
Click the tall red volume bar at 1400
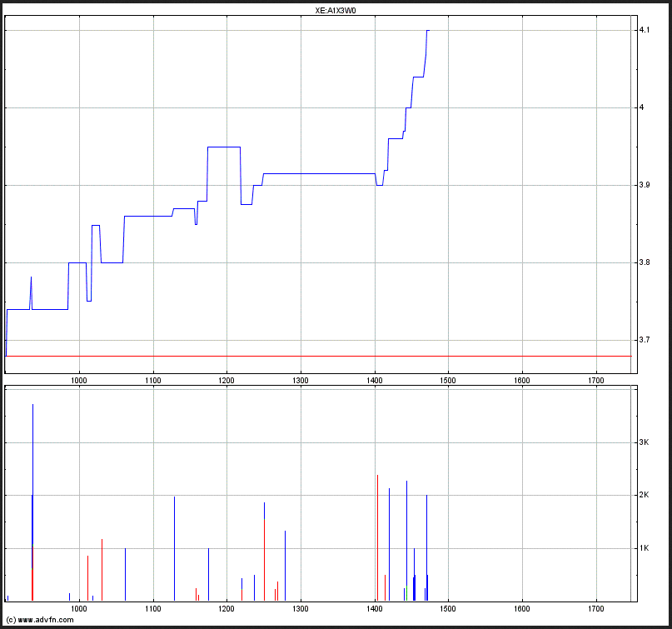click(x=377, y=537)
